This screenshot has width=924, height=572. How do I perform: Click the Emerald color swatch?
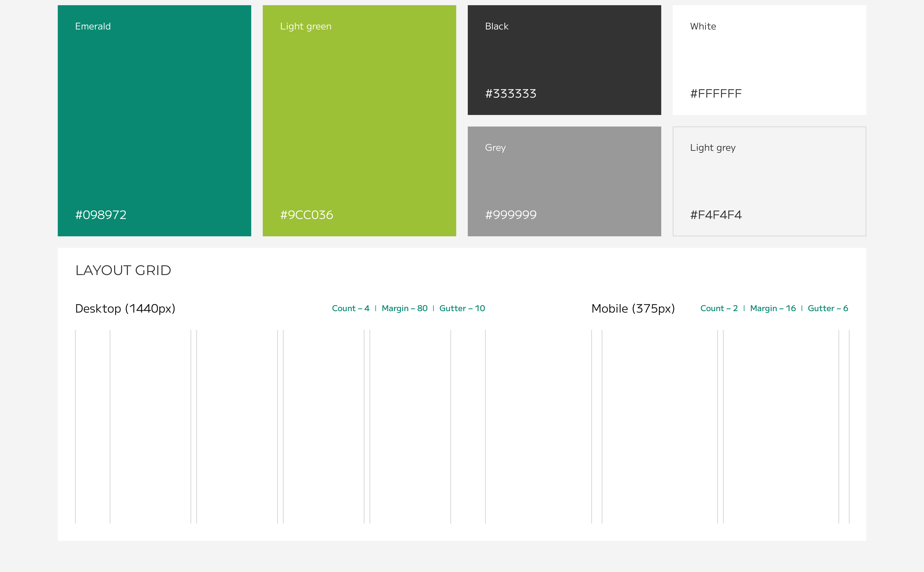154,120
